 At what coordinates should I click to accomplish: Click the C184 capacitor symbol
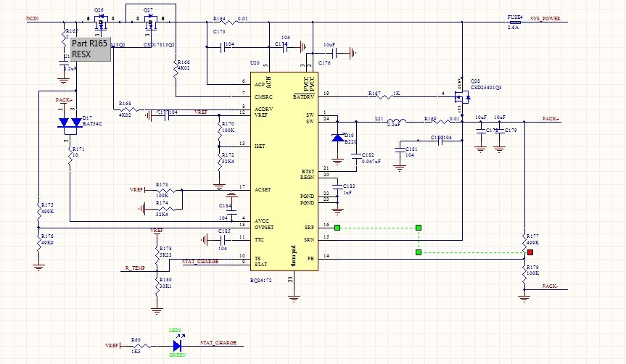[231, 211]
